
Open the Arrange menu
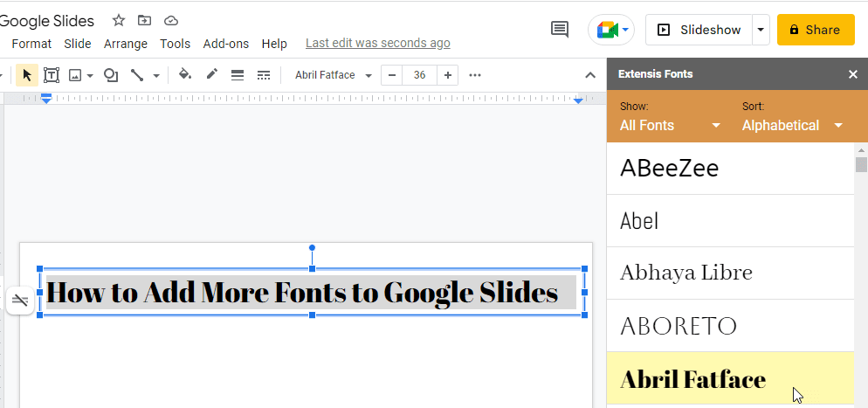coord(126,43)
